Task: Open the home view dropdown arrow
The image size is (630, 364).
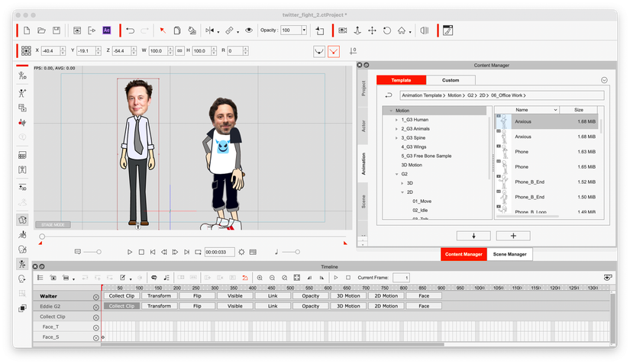Action: (410, 32)
